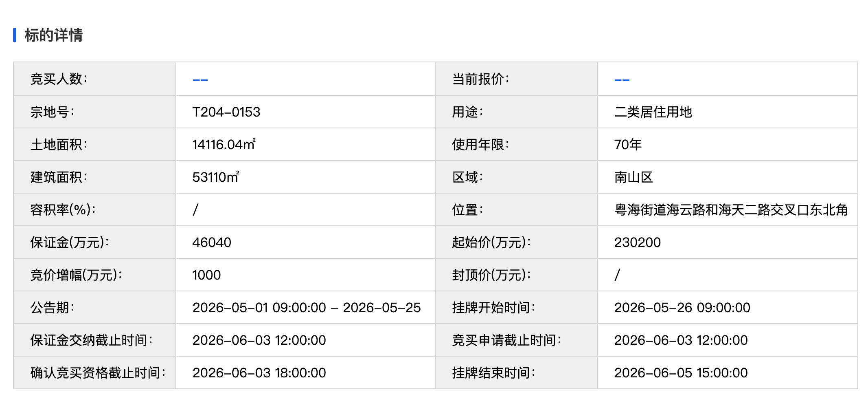
Task: Click the 二类居住用地 land use value
Action: pyautogui.click(x=653, y=112)
